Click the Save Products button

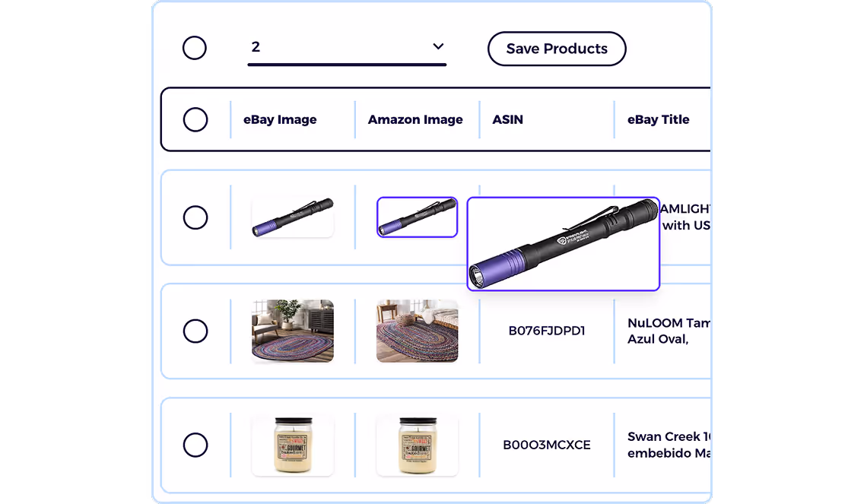point(557,49)
